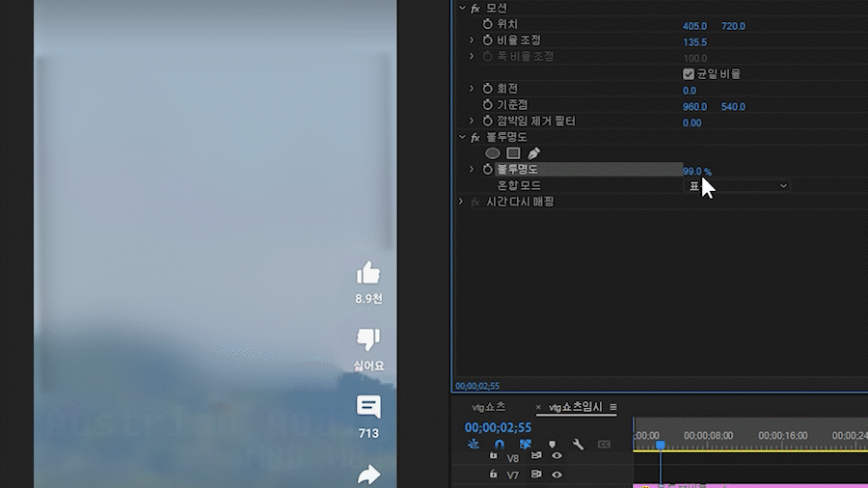Collapse the 불투명도 effect group
868x488 pixels.
point(462,137)
